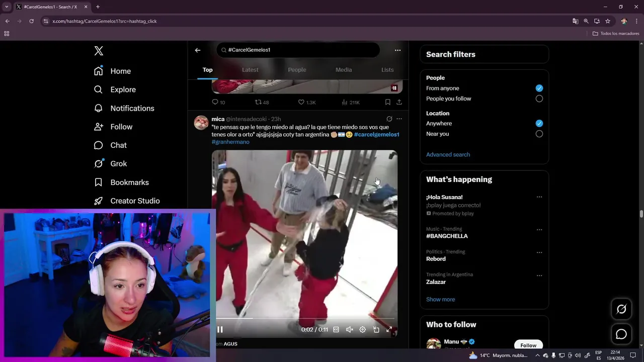Open more options on mica's post
Image resolution: width=644 pixels, height=362 pixels.
tap(399, 119)
